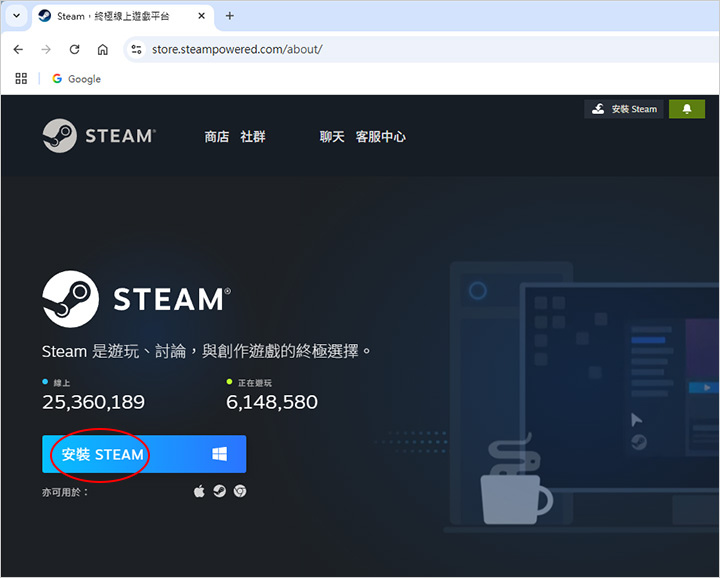Reload the current page
Viewport: 720px width, 578px height.
coord(74,49)
